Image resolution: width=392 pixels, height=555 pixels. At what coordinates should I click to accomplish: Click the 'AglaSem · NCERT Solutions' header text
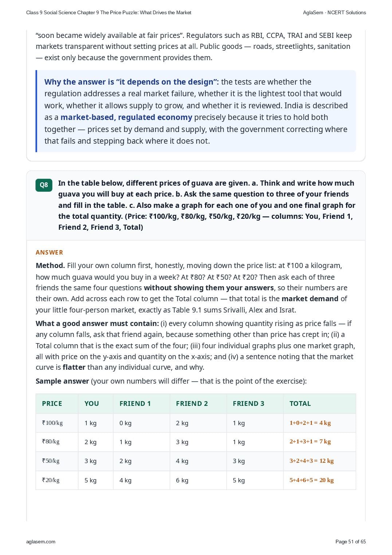334,12
